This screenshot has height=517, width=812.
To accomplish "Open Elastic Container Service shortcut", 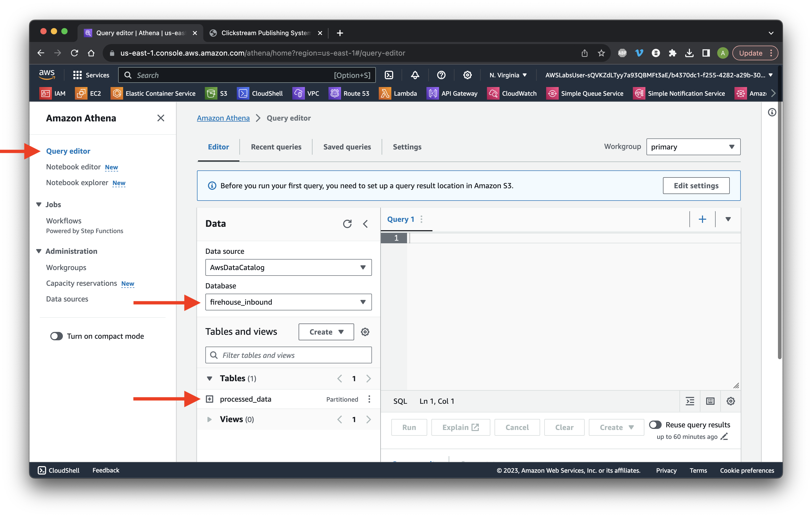I will click(x=153, y=94).
